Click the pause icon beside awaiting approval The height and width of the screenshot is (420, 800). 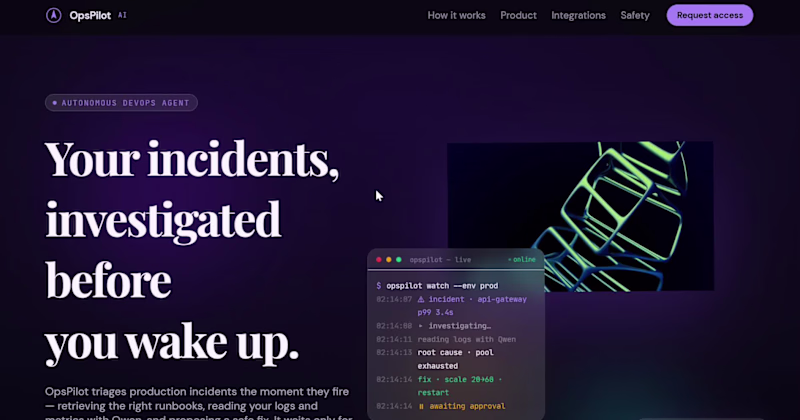click(421, 407)
